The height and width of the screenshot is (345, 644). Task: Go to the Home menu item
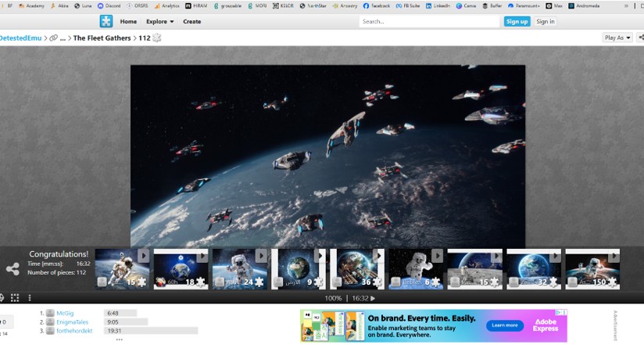(x=128, y=22)
